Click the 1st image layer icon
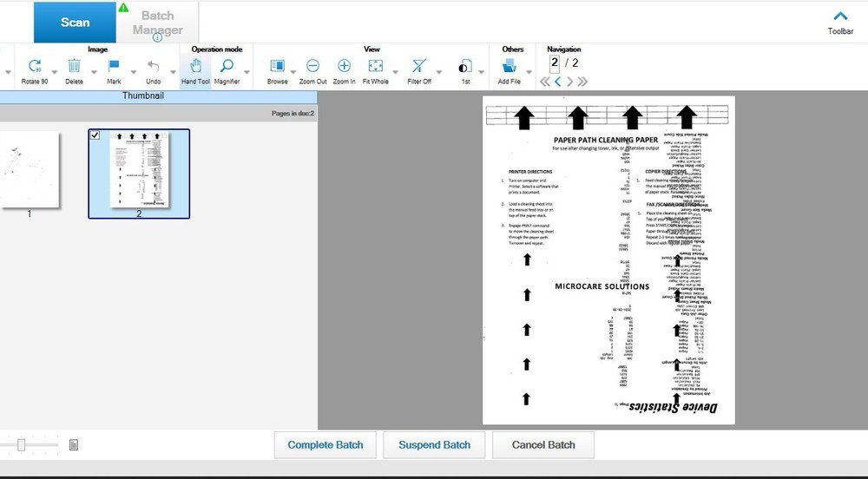 click(x=465, y=66)
